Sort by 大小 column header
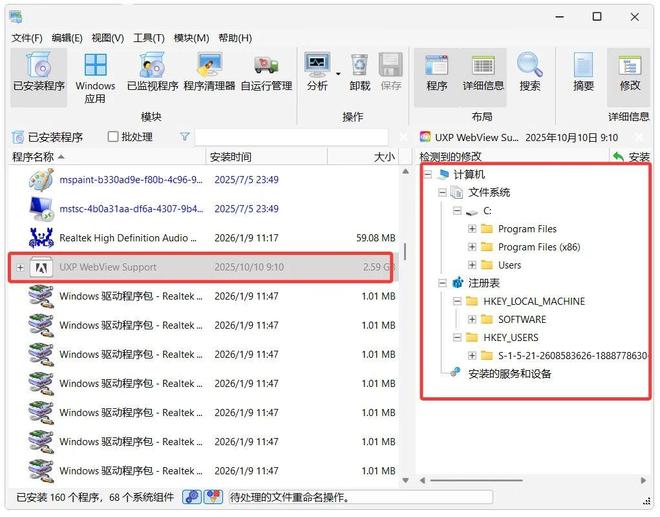Image resolution: width=660 pixels, height=517 pixels. [363, 157]
